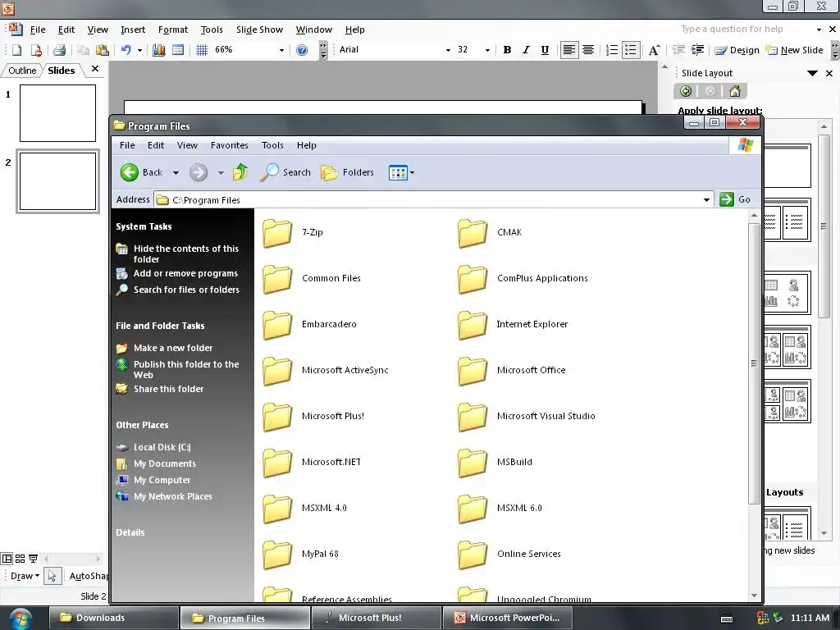Click Add or remove programs link

(x=185, y=273)
